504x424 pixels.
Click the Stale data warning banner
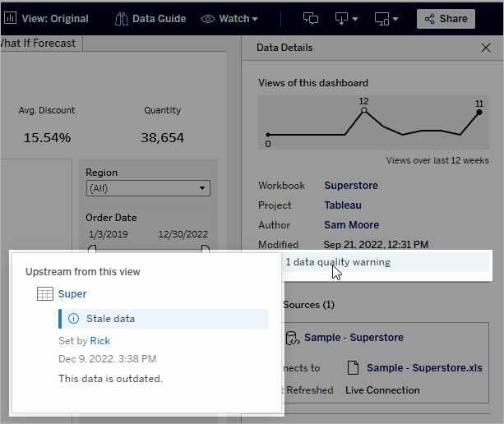pyautogui.click(x=163, y=319)
